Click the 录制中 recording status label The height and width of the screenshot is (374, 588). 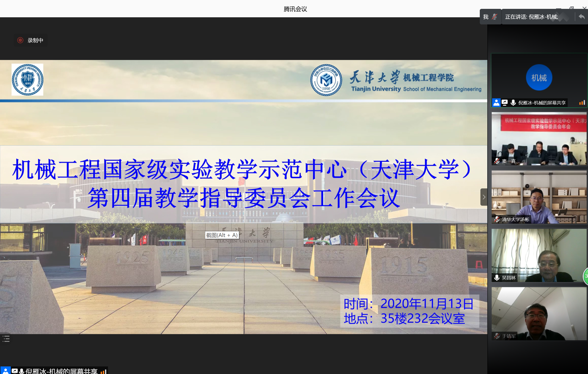[35, 40]
